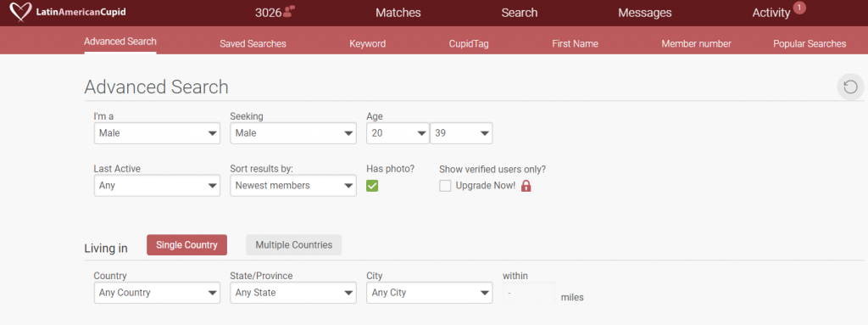Open the State/Province dropdown
The width and height of the screenshot is (868, 325).
click(293, 292)
